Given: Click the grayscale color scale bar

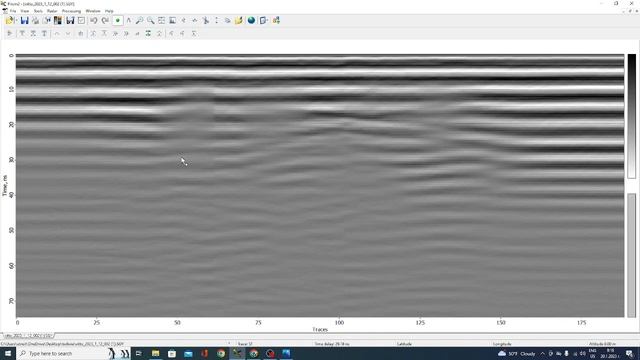Looking at the screenshot, I should [x=631, y=116].
